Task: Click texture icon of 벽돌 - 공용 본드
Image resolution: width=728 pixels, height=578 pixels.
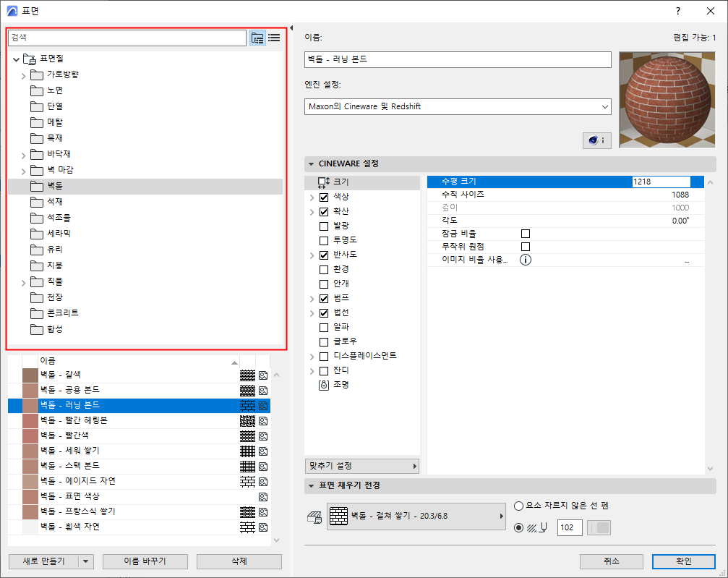Action: coord(263,391)
